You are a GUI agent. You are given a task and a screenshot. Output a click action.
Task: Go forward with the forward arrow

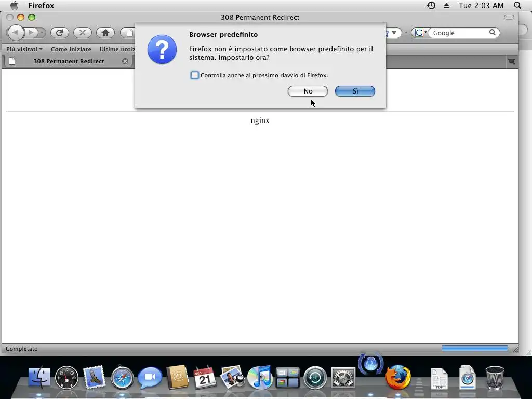tap(31, 33)
